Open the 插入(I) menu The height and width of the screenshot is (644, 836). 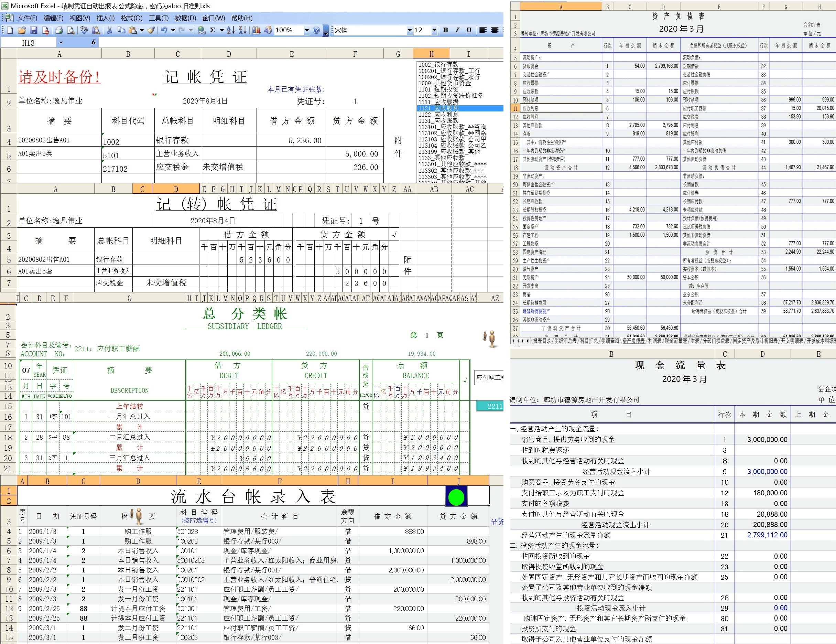pos(105,18)
